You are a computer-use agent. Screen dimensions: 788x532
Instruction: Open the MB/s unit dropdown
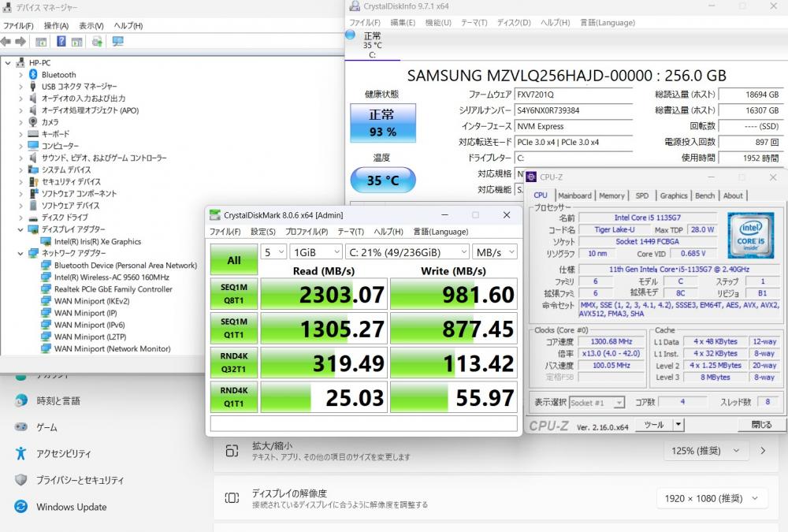pyautogui.click(x=494, y=252)
